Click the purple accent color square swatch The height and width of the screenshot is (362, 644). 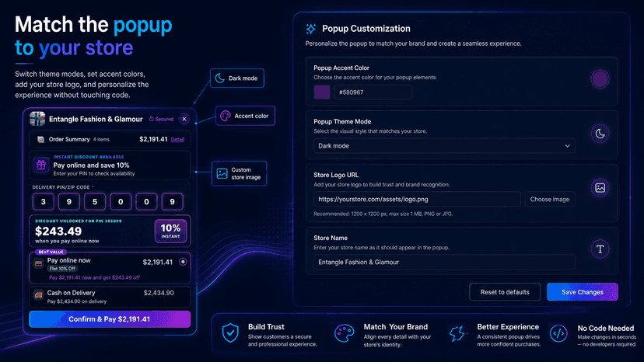coord(322,92)
